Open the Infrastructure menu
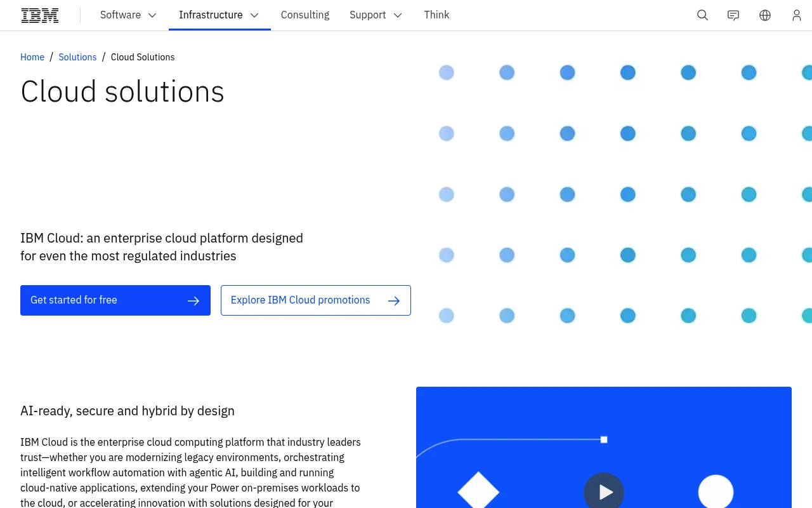The width and height of the screenshot is (812, 508). tap(219, 15)
